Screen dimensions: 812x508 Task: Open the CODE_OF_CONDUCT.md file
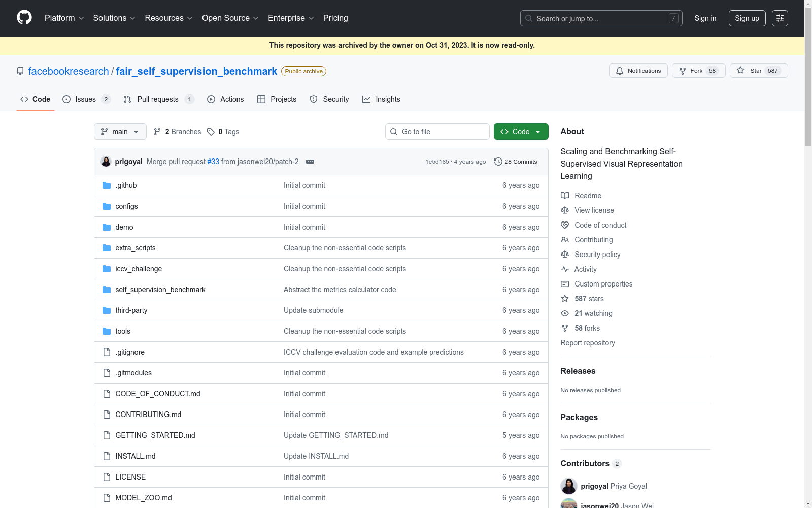click(x=158, y=394)
